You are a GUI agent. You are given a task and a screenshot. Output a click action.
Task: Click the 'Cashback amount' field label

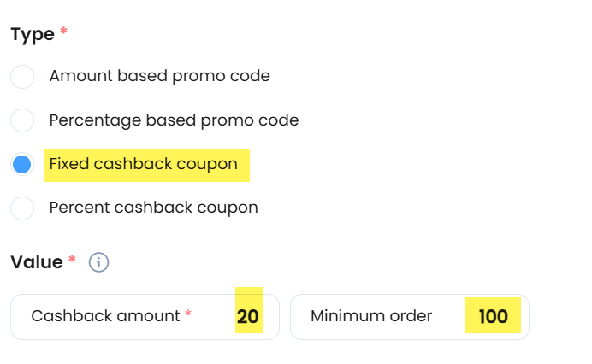(x=105, y=316)
